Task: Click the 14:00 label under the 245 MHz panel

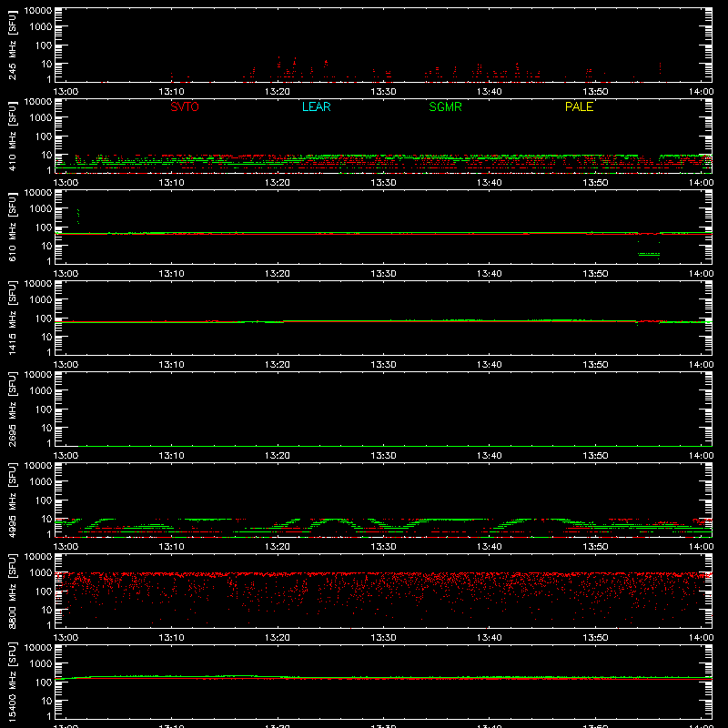Action: click(x=701, y=92)
